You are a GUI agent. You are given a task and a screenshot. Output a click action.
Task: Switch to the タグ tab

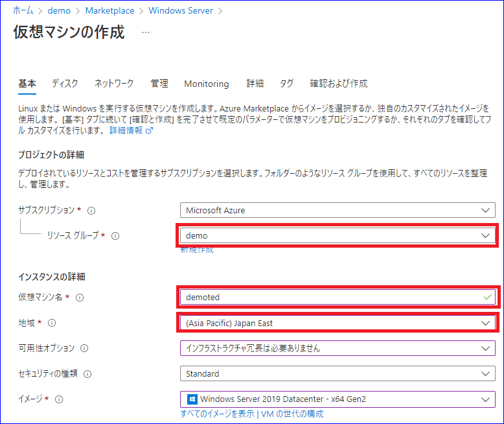click(286, 84)
